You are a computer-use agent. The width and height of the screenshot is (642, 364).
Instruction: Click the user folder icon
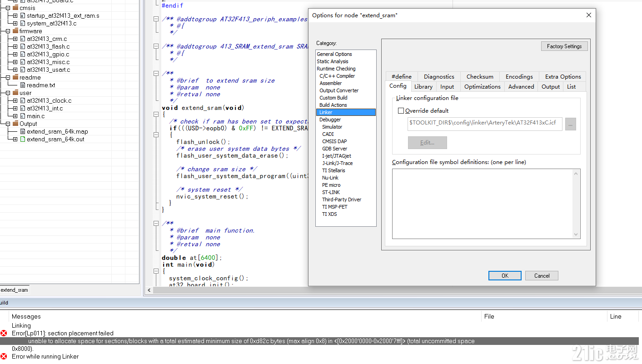click(15, 93)
